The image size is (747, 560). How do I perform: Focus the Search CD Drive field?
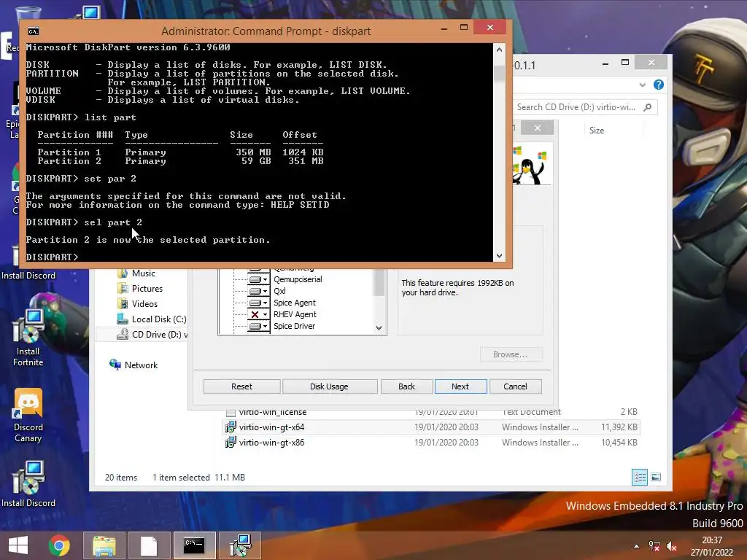[585, 107]
